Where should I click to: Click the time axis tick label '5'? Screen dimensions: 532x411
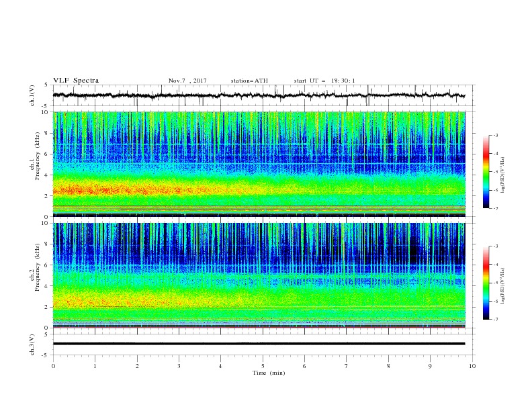tap(263, 366)
